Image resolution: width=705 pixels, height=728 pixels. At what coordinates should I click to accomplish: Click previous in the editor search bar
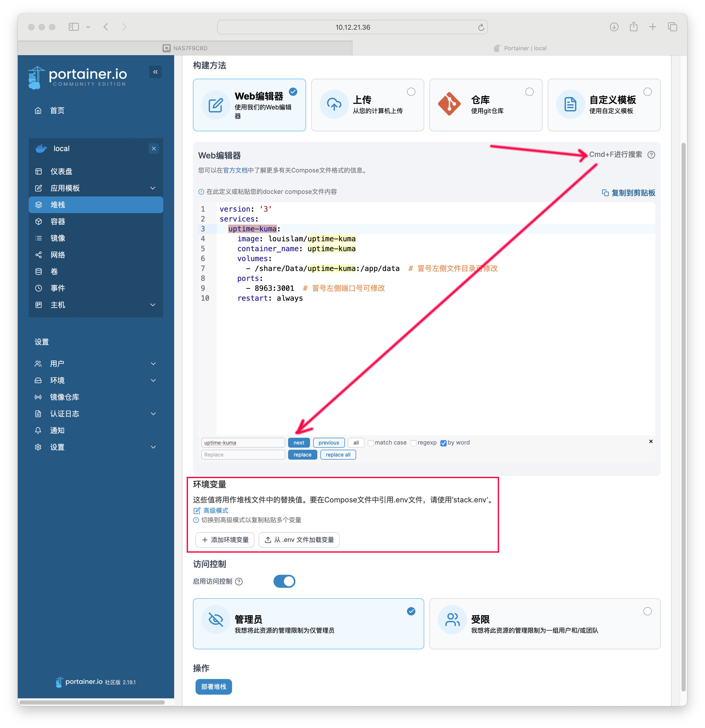pos(329,443)
